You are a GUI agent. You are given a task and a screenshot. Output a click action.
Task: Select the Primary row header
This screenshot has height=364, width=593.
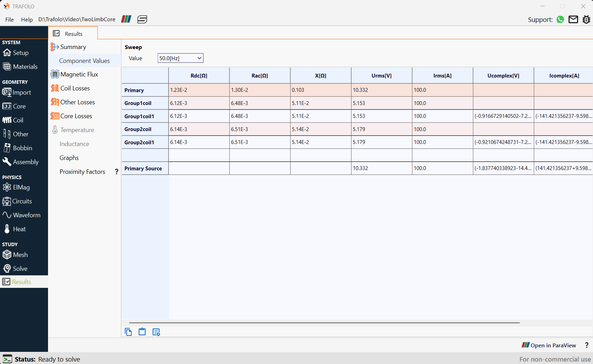pyautogui.click(x=145, y=90)
